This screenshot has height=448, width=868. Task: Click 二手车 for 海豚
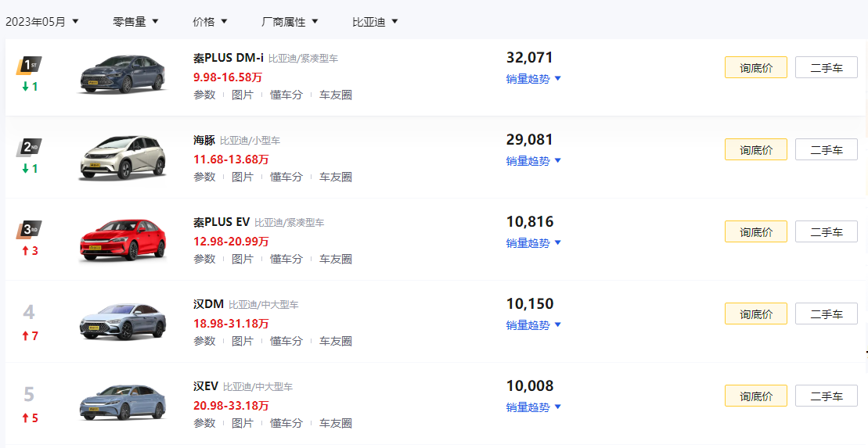[x=827, y=149]
